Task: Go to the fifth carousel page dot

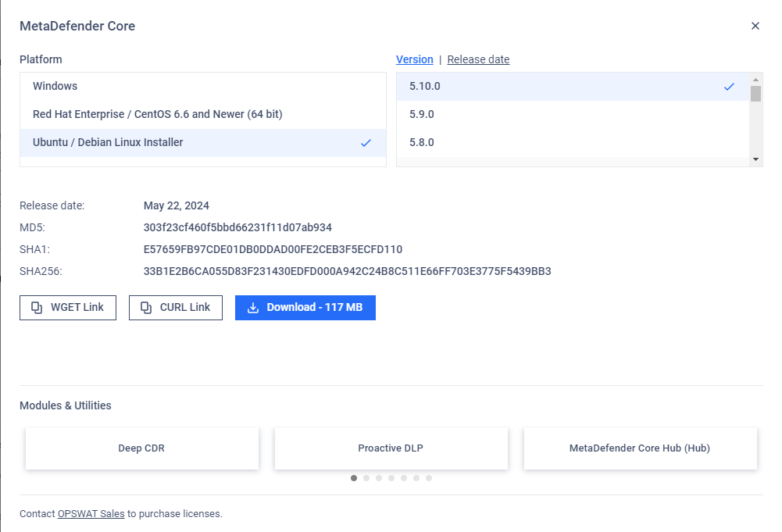Action: click(x=404, y=478)
